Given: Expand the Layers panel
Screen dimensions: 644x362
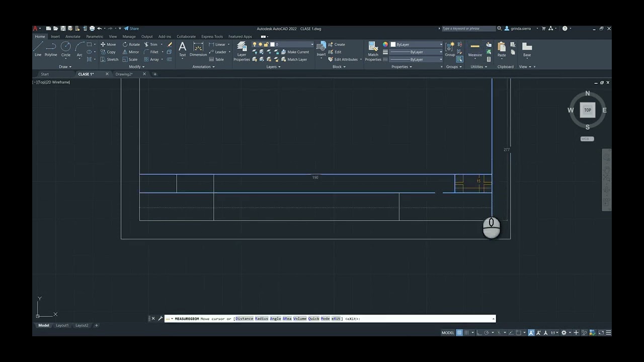Looking at the screenshot, I should click(273, 66).
